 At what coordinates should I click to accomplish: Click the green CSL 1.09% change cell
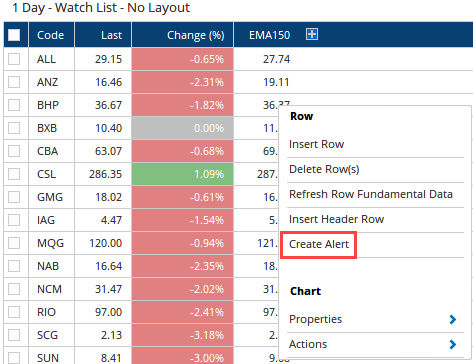click(183, 174)
